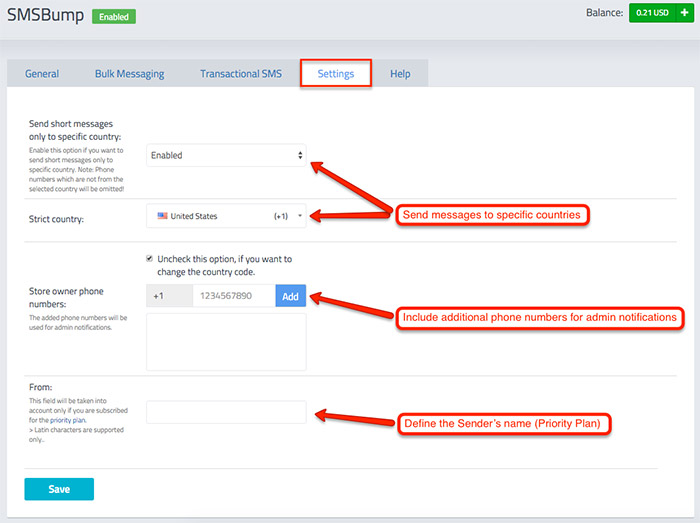The width and height of the screenshot is (700, 523).
Task: Click the 1234567890 phone number field
Action: pos(234,296)
